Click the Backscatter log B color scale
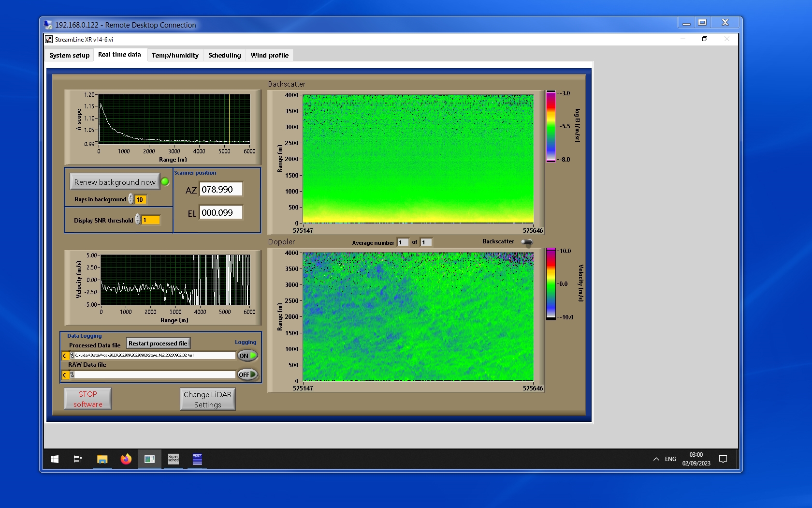 click(x=551, y=126)
